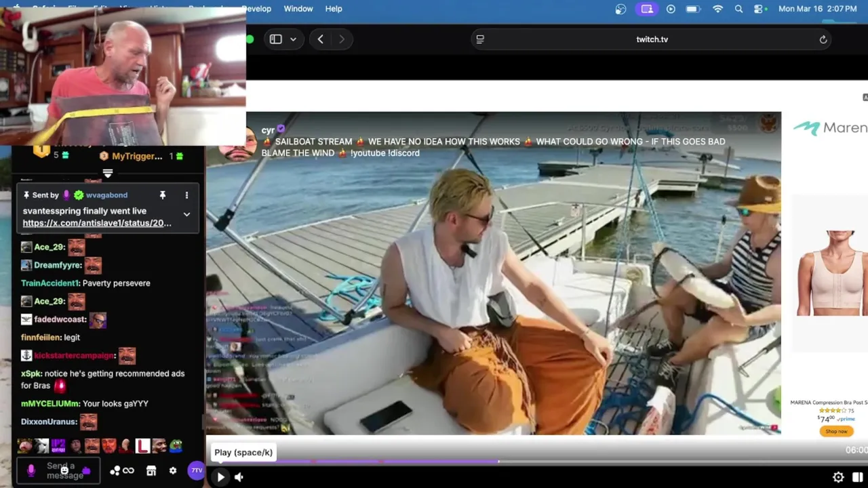Open the globe icon in the menu bar
Screen dimensions: 868x488
pos(620,9)
